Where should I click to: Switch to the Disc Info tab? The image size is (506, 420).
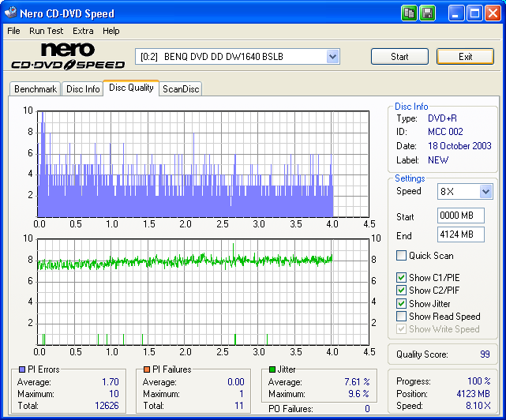tap(83, 89)
